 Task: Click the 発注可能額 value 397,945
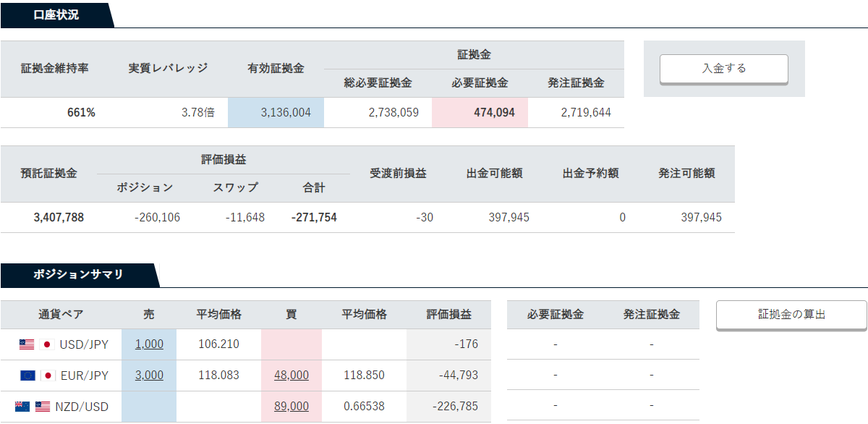coord(702,217)
